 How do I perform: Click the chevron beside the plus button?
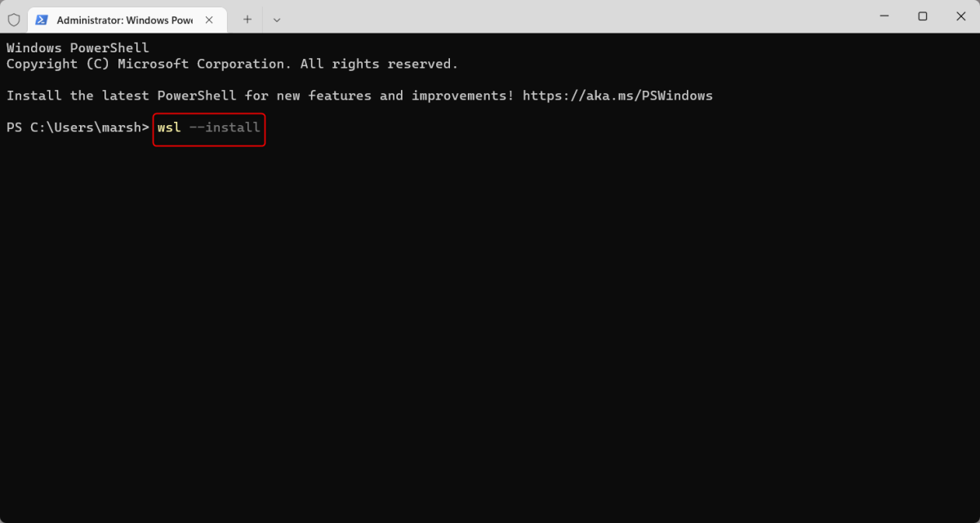coord(276,19)
